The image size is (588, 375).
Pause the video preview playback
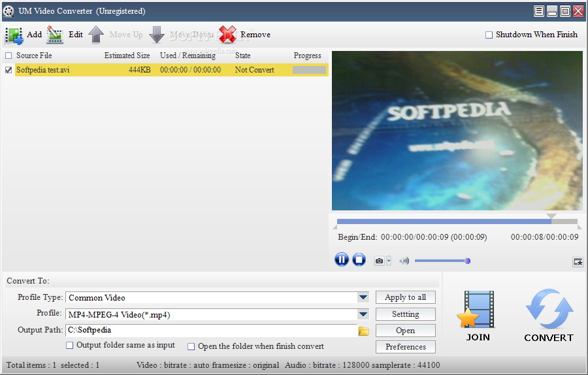(341, 259)
